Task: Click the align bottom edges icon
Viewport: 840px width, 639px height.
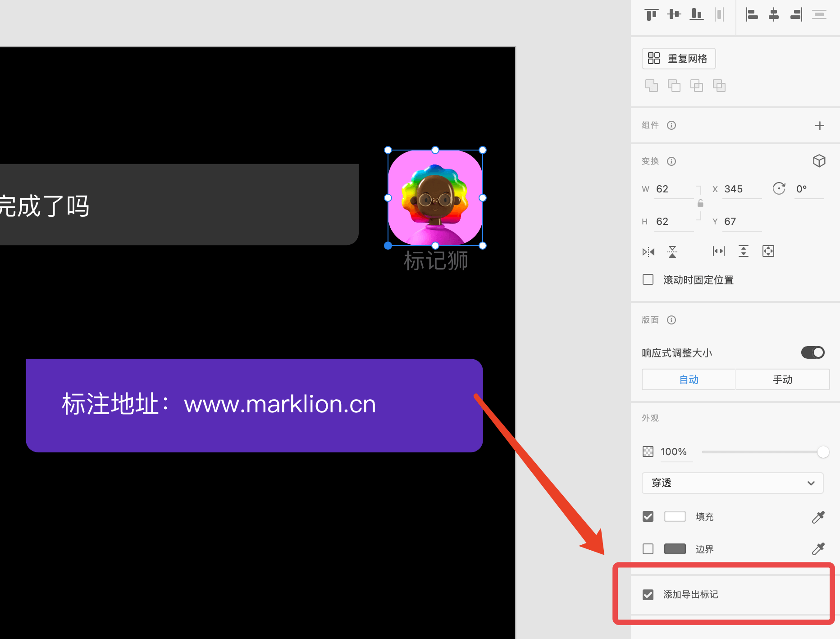Action: [x=697, y=14]
